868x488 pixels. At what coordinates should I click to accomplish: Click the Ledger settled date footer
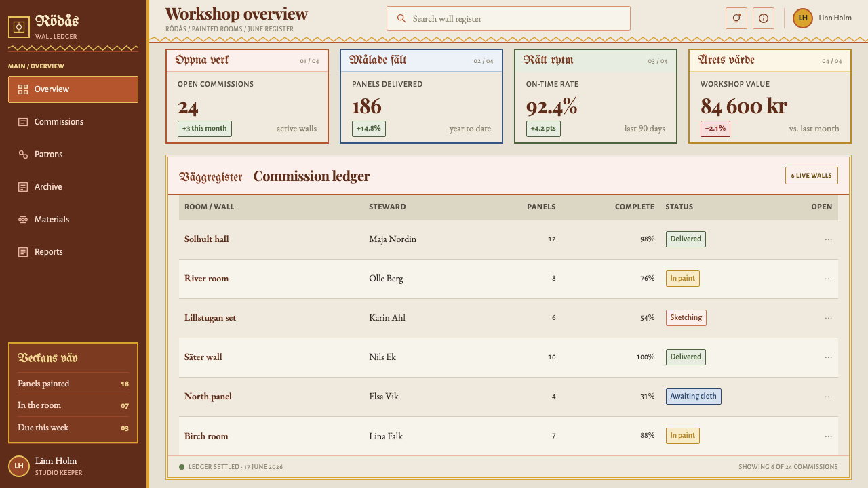231,467
